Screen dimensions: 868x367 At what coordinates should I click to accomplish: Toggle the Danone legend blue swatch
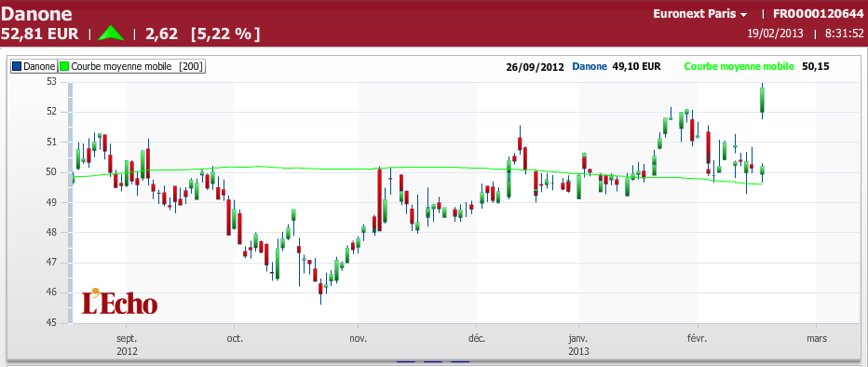[17, 66]
